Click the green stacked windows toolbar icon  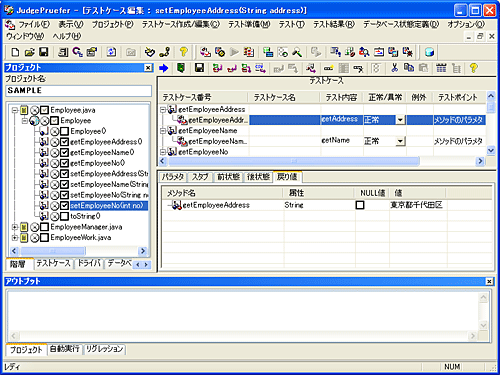coord(268,52)
